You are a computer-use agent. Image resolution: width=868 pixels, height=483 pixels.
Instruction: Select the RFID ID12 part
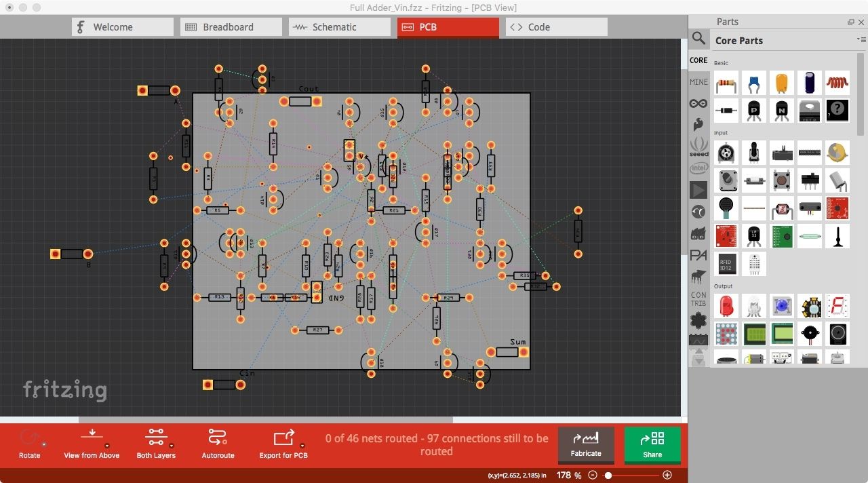click(x=726, y=264)
